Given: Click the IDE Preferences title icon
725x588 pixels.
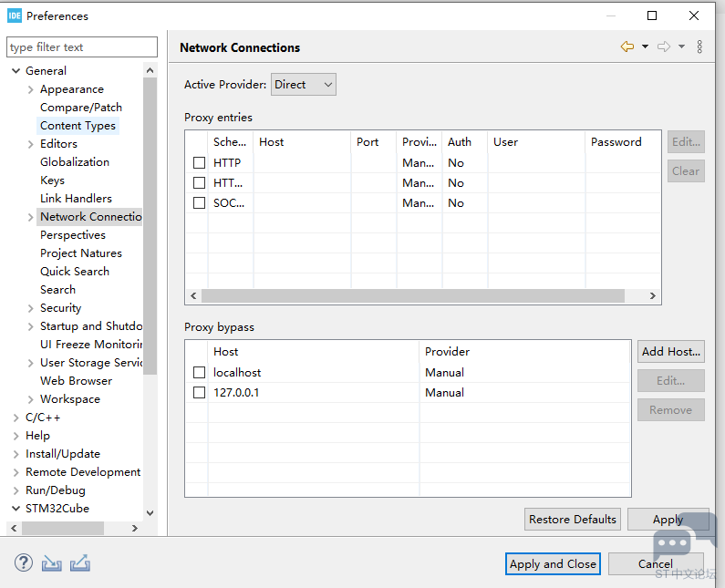Looking at the screenshot, I should (x=15, y=15).
